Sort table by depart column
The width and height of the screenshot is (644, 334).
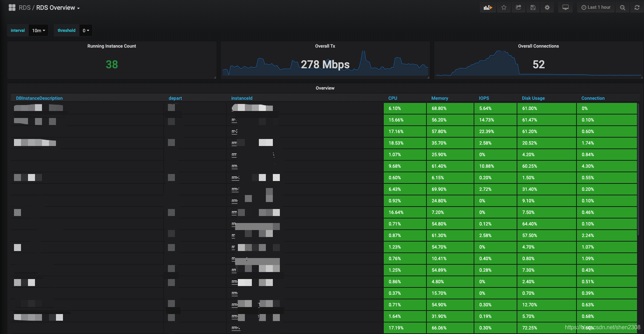175,98
